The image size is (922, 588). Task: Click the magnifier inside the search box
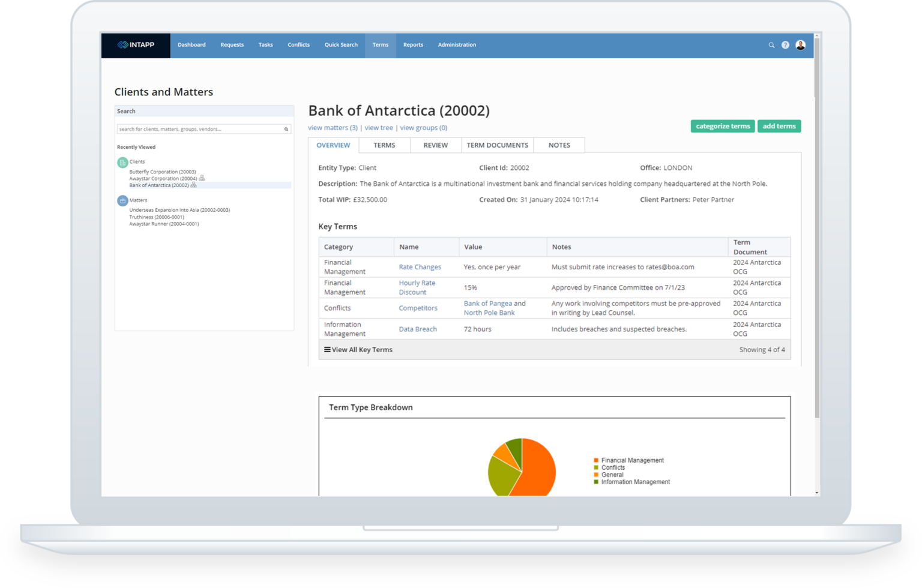click(x=286, y=128)
